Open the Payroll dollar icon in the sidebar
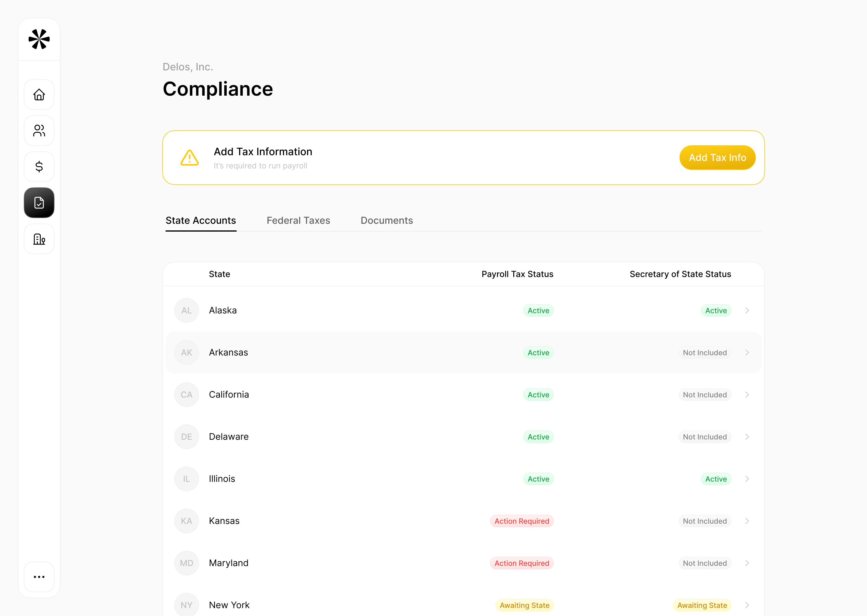The image size is (867, 616). click(39, 167)
